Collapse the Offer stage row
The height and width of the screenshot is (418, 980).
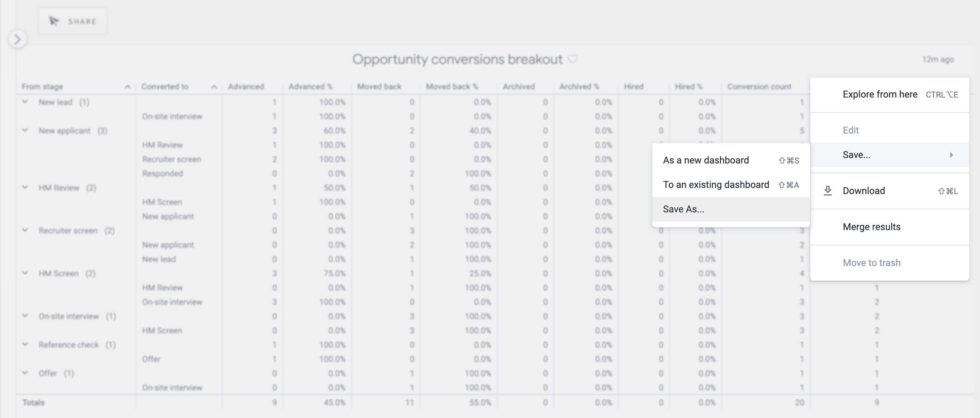[x=26, y=373]
